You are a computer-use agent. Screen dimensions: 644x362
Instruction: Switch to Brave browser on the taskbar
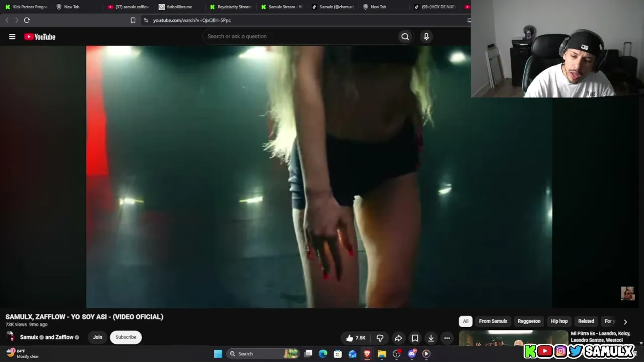point(367,354)
